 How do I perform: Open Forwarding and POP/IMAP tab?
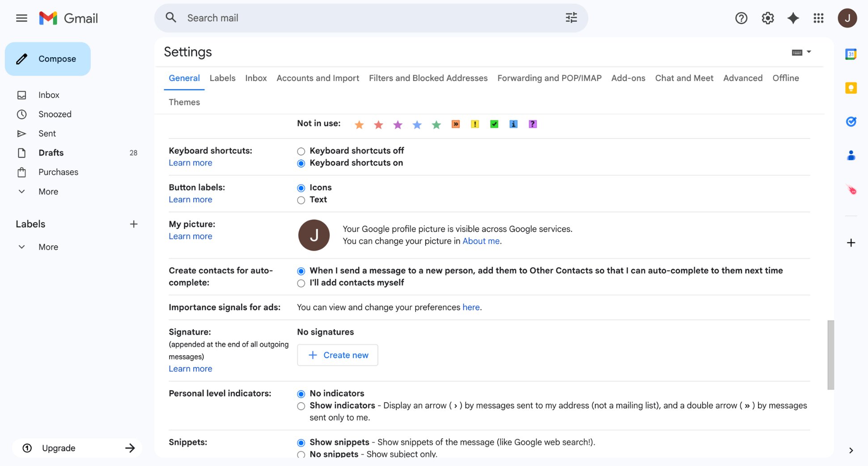[549, 78]
